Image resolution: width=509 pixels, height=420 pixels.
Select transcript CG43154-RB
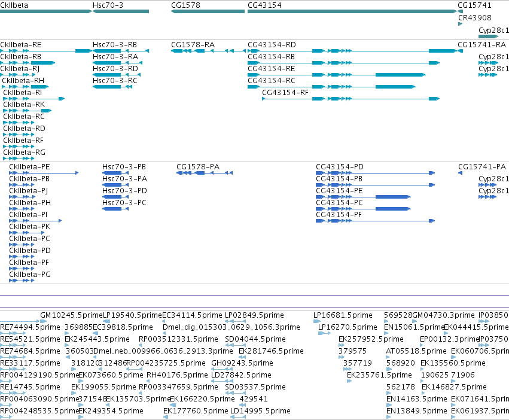tap(344, 63)
